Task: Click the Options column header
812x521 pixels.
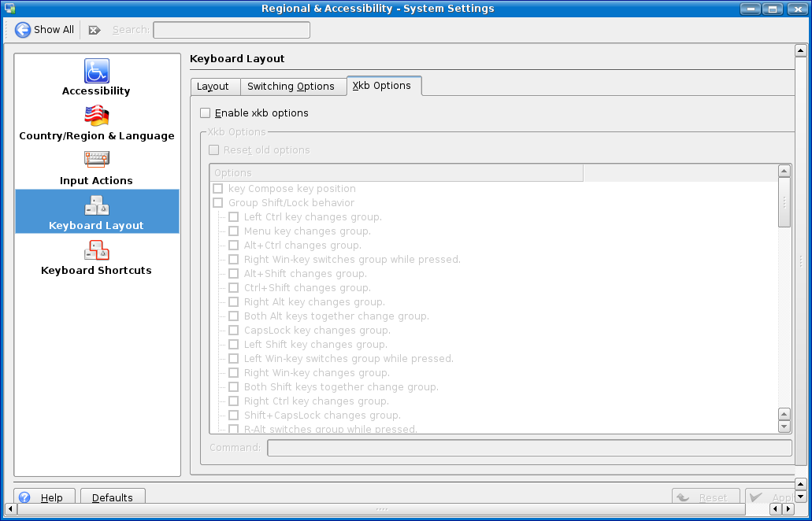Action: [x=396, y=172]
